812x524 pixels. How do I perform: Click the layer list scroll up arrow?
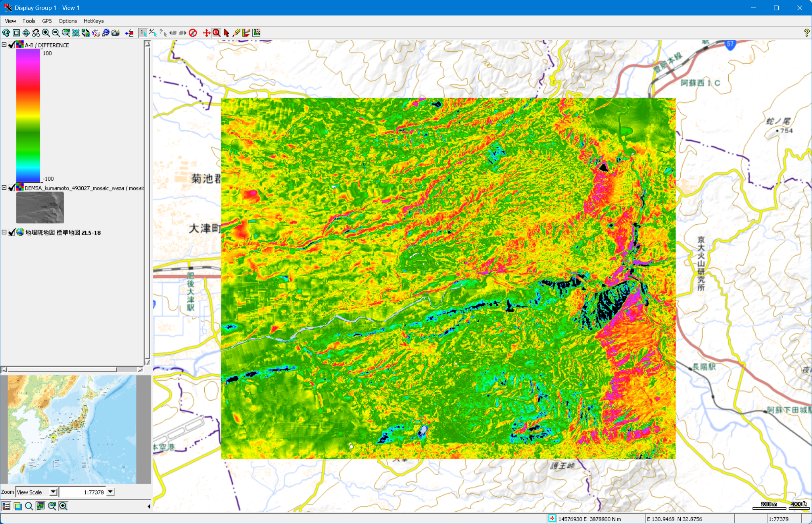[x=148, y=44]
